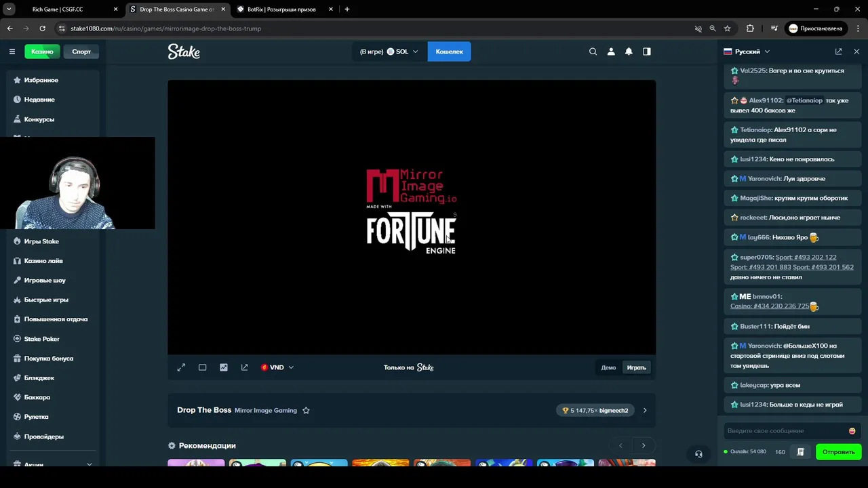The image size is (868, 488).
Task: Open the user profile icon
Action: (x=611, y=52)
